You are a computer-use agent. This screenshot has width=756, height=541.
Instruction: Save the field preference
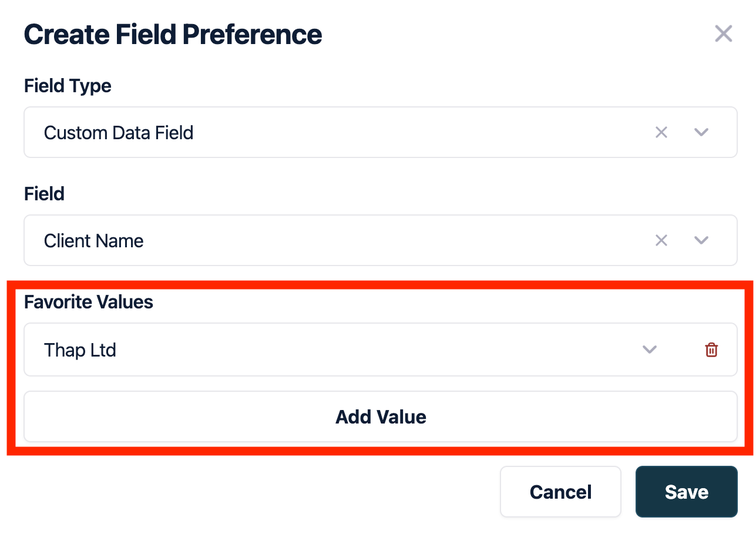click(686, 492)
